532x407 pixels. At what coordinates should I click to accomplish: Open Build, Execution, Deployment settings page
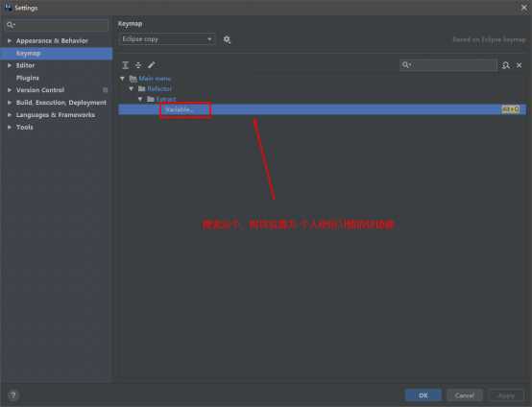61,103
